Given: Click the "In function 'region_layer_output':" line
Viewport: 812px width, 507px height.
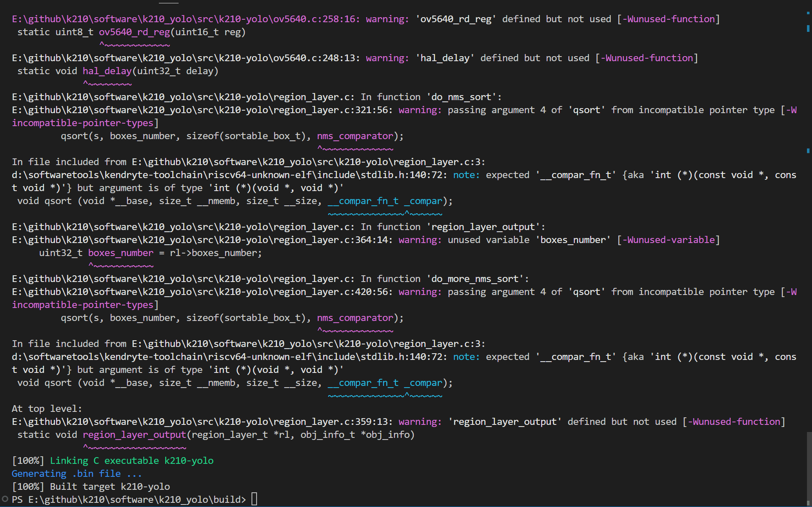Looking at the screenshot, I should pyautogui.click(x=278, y=227).
